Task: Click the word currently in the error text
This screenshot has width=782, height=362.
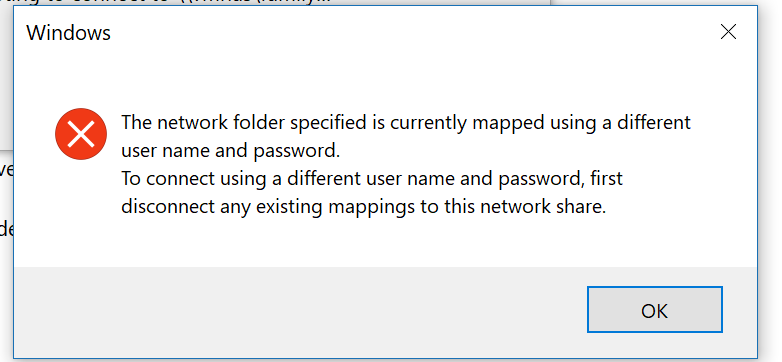Action: click(429, 124)
